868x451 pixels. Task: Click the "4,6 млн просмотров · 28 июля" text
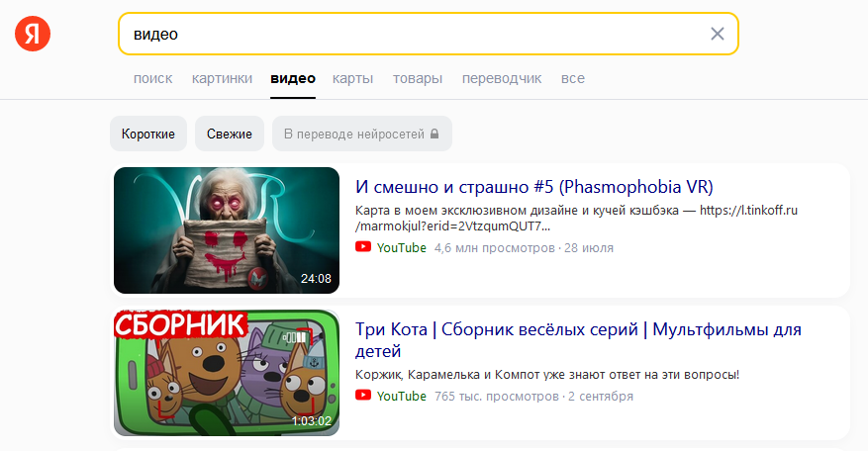pyautogui.click(x=524, y=248)
